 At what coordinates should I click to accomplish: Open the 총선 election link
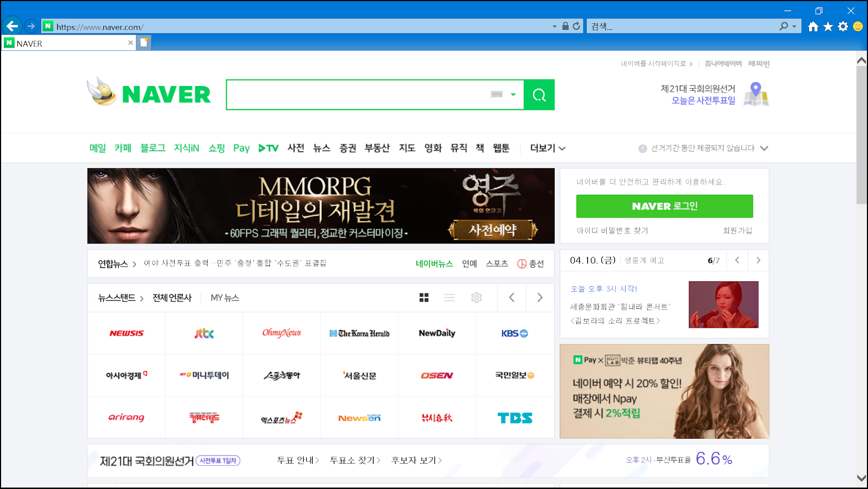[530, 263]
